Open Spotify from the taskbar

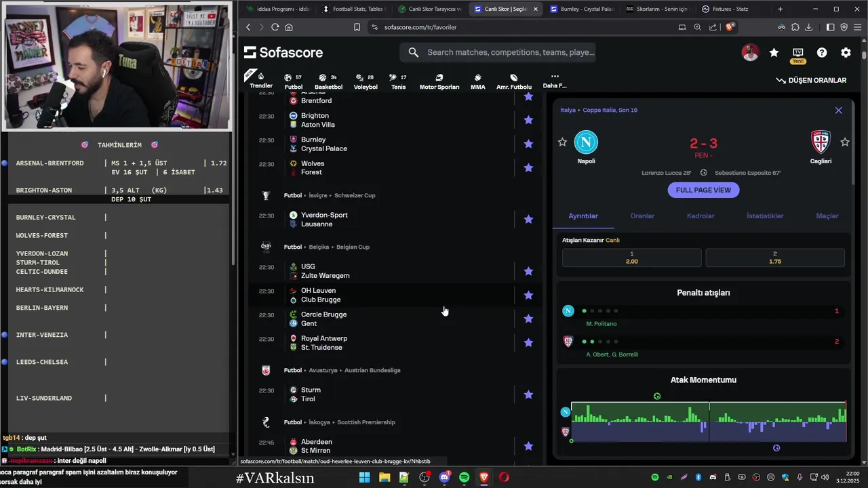click(465, 477)
